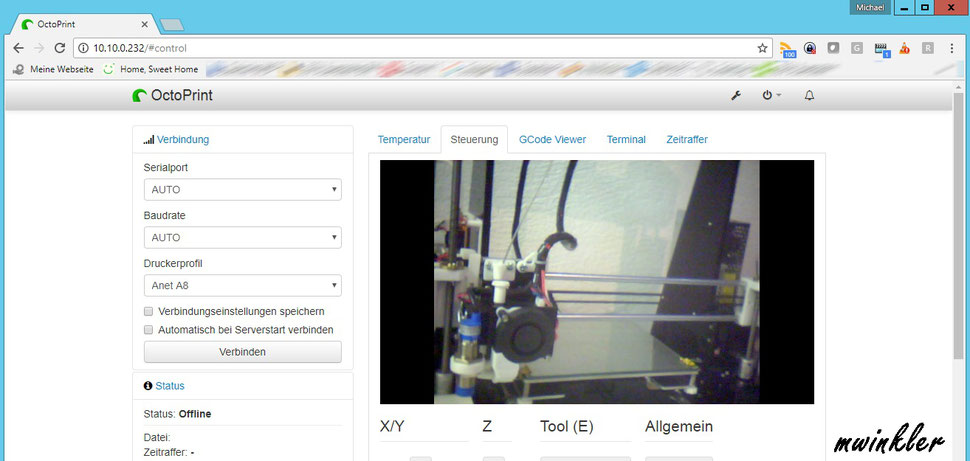Viewport: 970px width, 461px height.
Task: Enable Verbindungseinstellungen speichern checkbox
Action: coord(148,311)
